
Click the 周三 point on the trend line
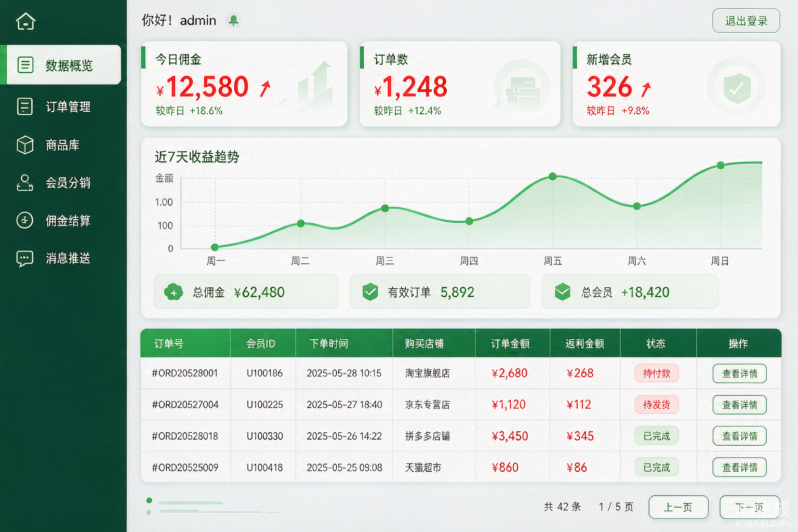pos(385,208)
